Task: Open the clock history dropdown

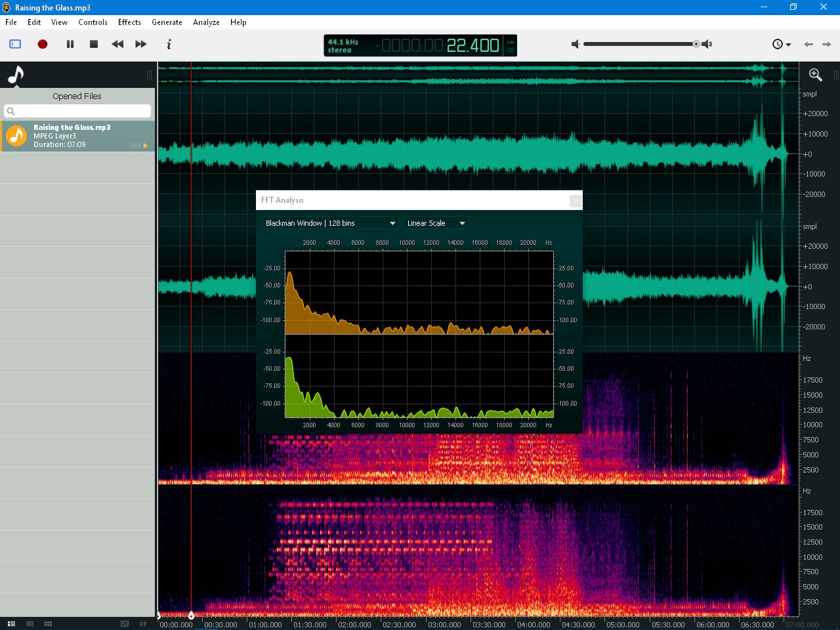Action: point(781,44)
